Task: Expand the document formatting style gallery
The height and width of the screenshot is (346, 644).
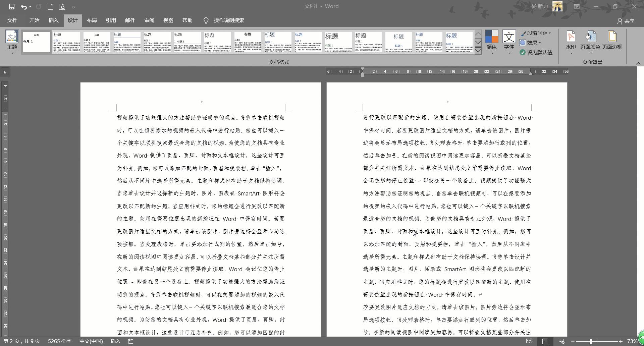Action: click(x=478, y=51)
